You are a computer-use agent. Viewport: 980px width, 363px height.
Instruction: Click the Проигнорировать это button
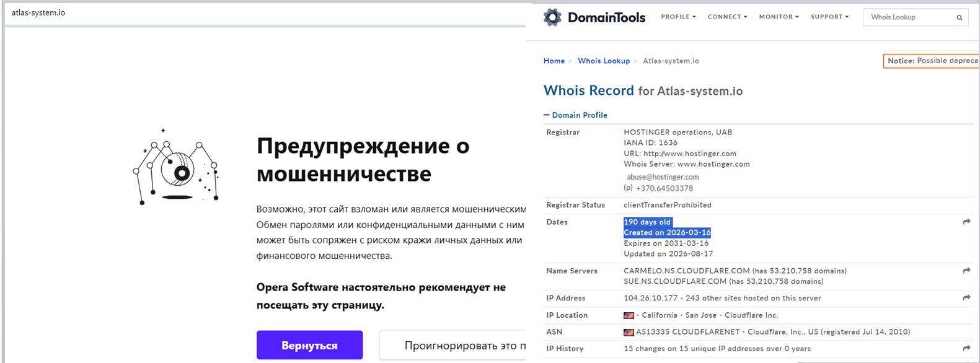[452, 345]
